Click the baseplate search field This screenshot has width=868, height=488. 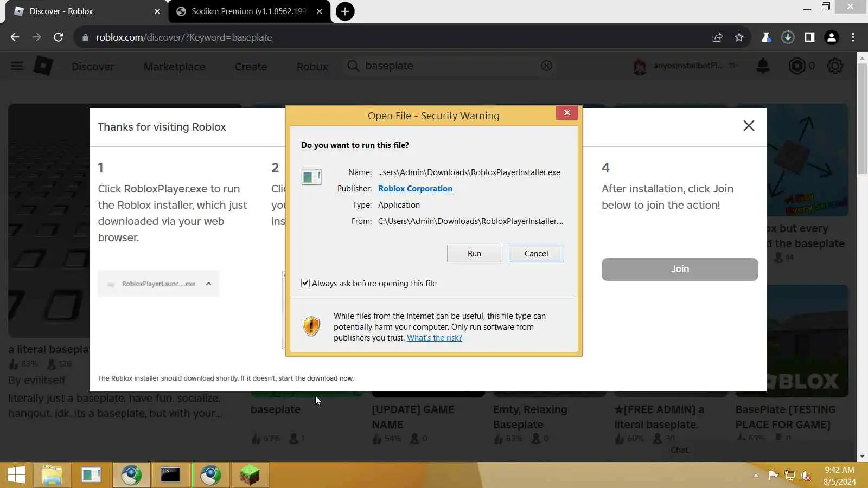(x=450, y=66)
